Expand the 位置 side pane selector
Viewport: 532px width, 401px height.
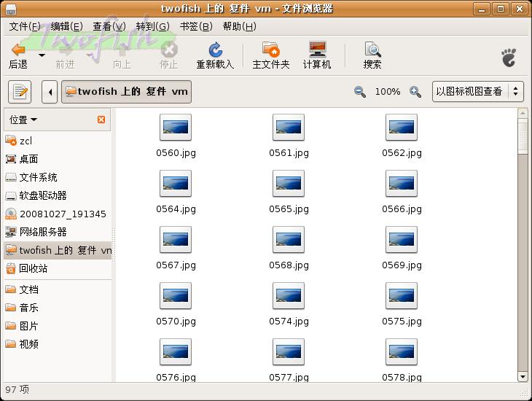(x=23, y=120)
